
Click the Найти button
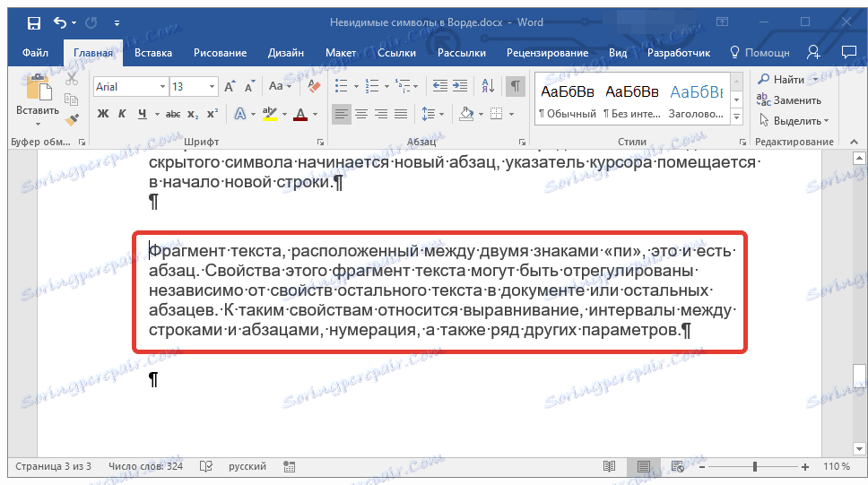(x=782, y=80)
